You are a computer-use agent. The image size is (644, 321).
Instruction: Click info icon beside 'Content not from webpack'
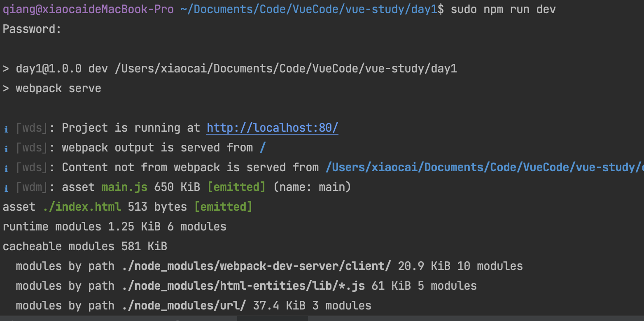coord(6,168)
